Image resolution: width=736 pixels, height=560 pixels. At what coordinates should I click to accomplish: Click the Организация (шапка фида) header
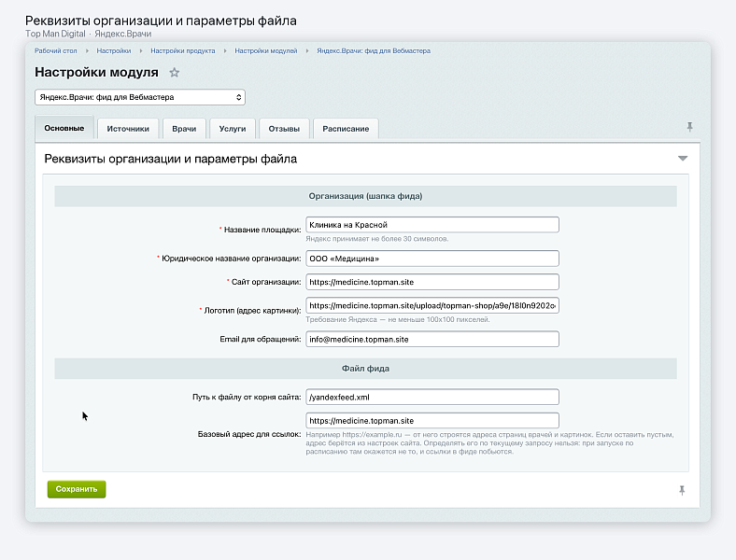365,196
